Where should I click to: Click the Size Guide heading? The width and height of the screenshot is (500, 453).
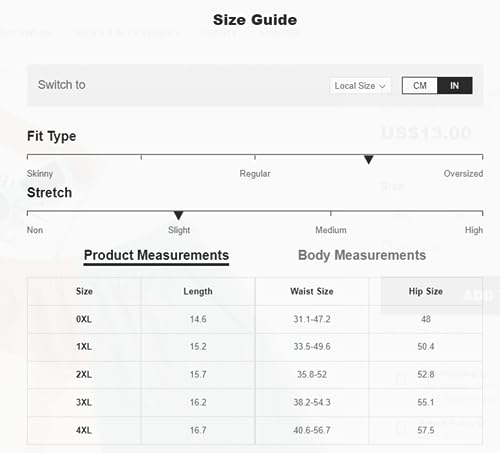pos(255,20)
